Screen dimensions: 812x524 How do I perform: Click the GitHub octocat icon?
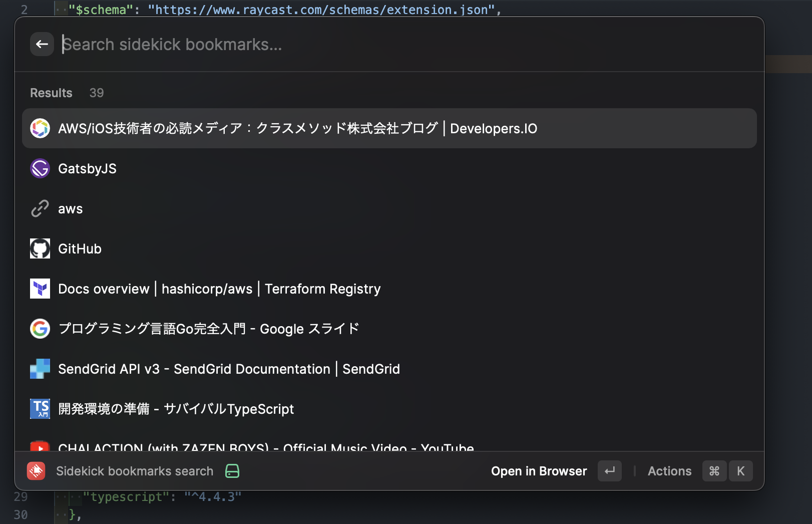coord(40,248)
